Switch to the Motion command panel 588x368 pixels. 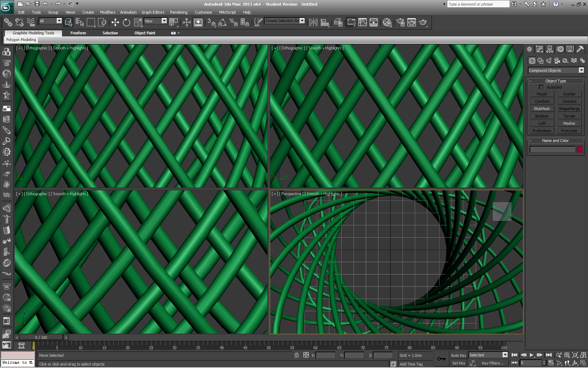(x=560, y=49)
